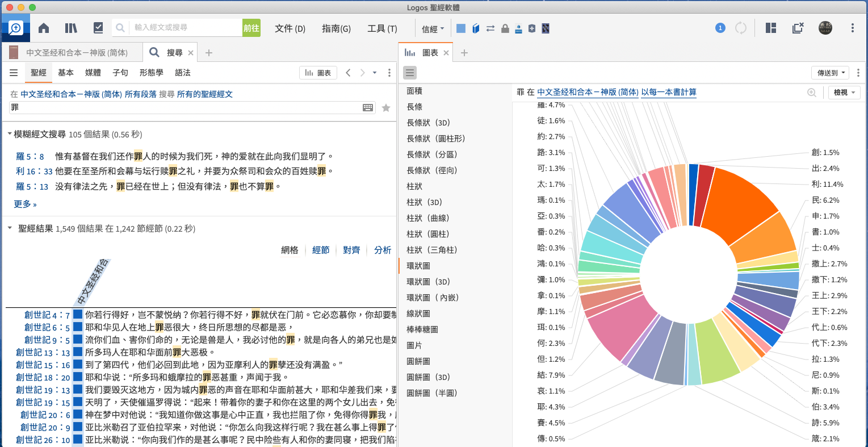Click the two-arrows swap shortcut icon

(x=490, y=28)
